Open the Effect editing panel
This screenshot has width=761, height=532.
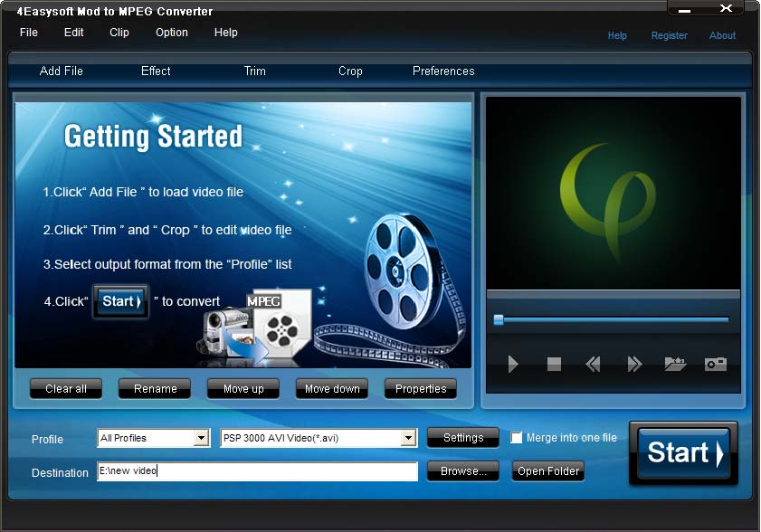click(x=155, y=71)
